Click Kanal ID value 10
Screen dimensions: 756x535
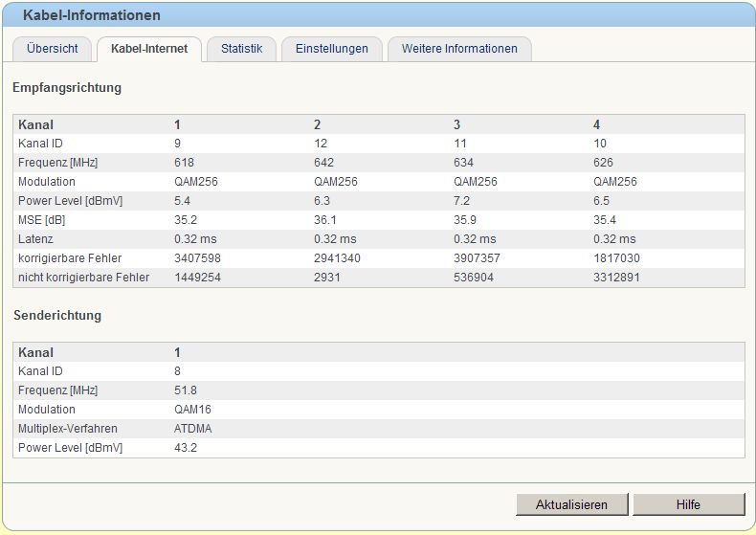tap(600, 144)
